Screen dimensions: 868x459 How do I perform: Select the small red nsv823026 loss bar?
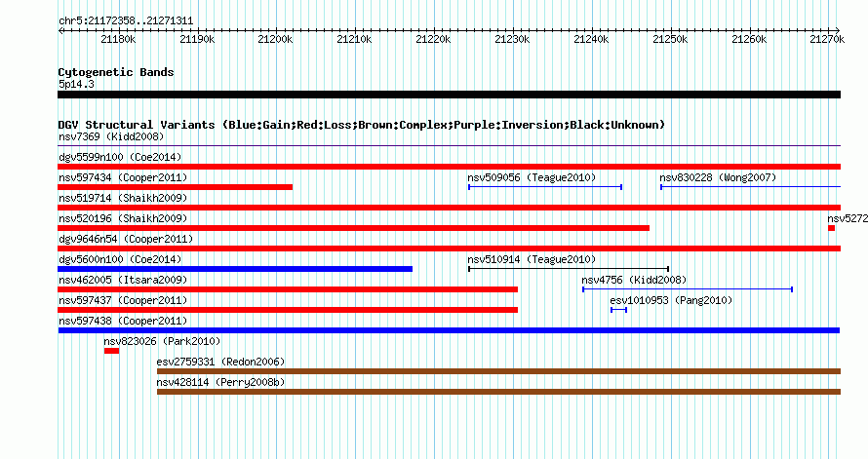pos(111,351)
